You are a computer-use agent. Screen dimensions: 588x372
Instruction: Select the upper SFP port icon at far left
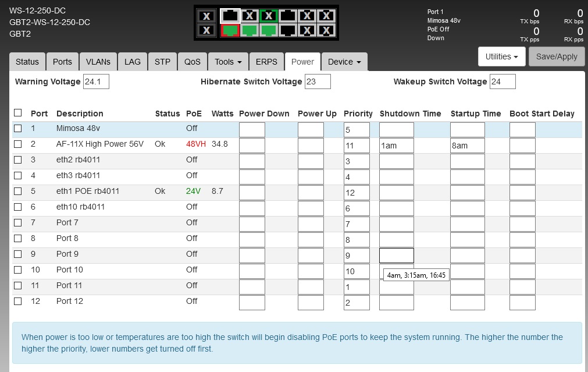(x=207, y=16)
